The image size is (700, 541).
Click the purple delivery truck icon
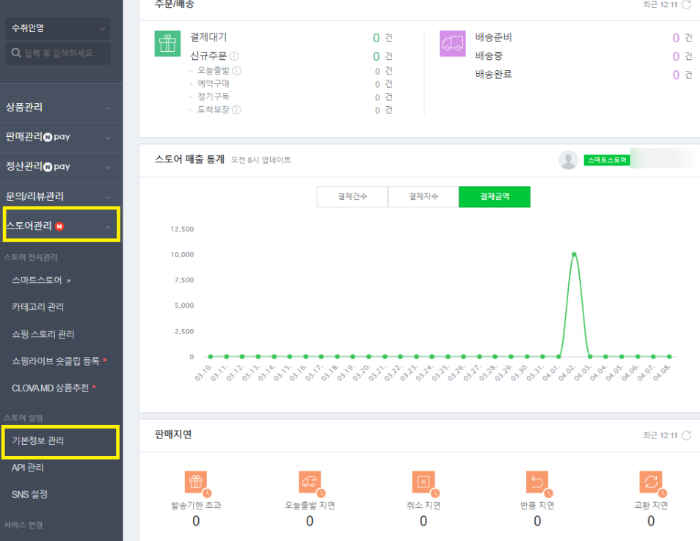[452, 43]
